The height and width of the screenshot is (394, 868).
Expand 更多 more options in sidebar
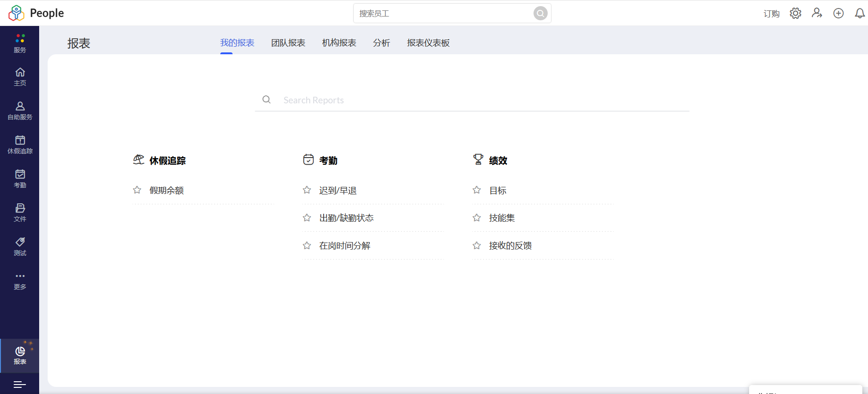[x=20, y=281]
